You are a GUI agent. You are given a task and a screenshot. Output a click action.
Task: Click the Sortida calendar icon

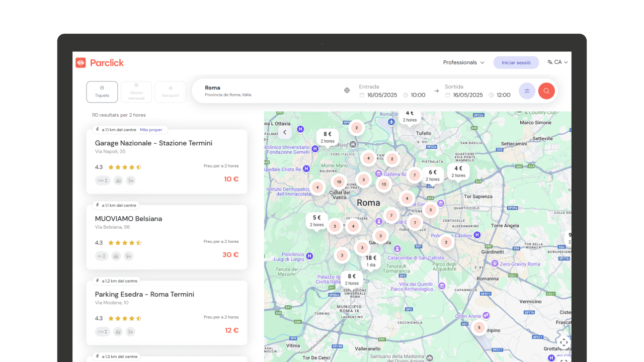447,95
